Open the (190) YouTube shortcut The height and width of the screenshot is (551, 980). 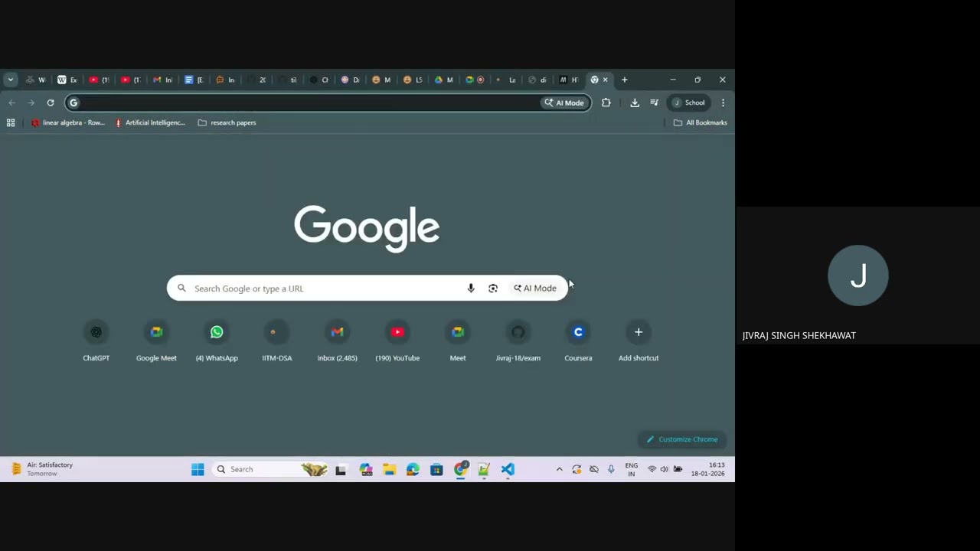coord(397,341)
